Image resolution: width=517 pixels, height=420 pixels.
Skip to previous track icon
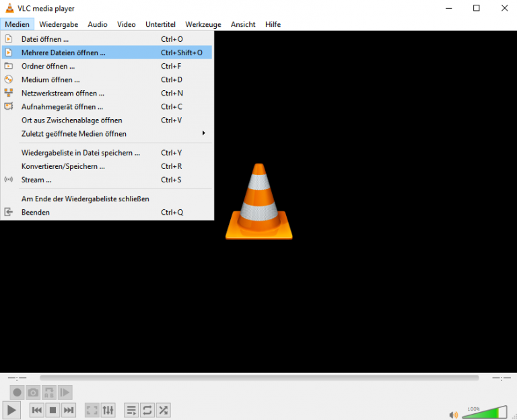37,410
